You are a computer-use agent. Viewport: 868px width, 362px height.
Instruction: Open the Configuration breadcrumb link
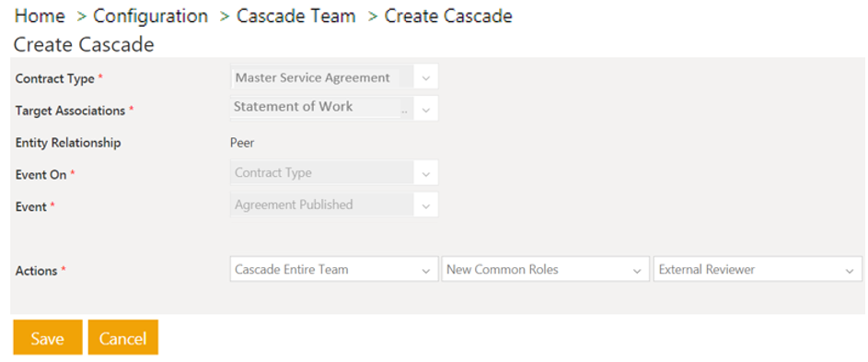pos(151,16)
